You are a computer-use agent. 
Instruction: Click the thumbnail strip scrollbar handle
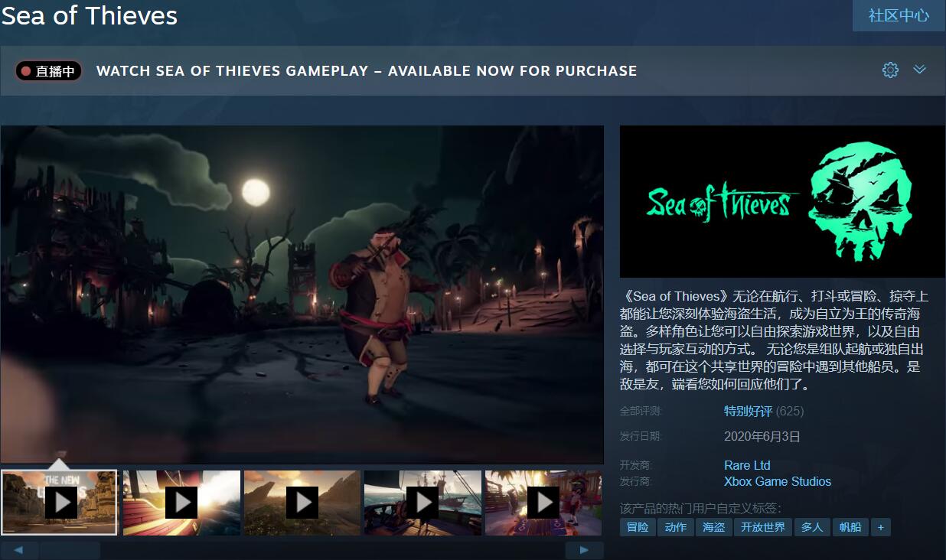tap(70, 550)
